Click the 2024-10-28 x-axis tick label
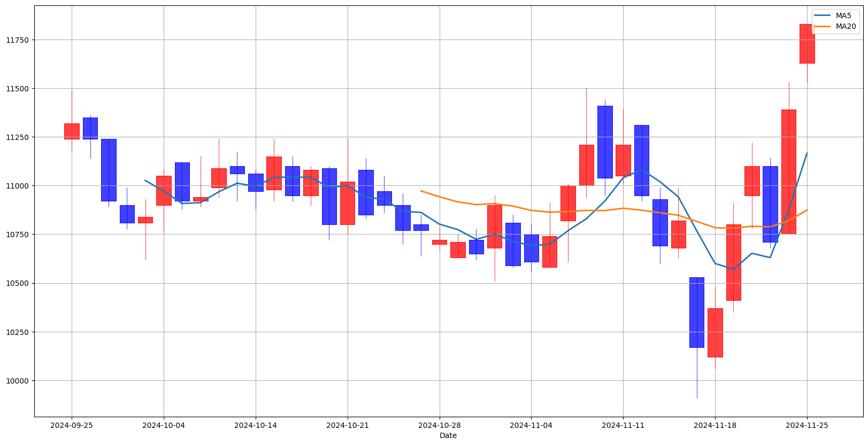 coord(440,425)
